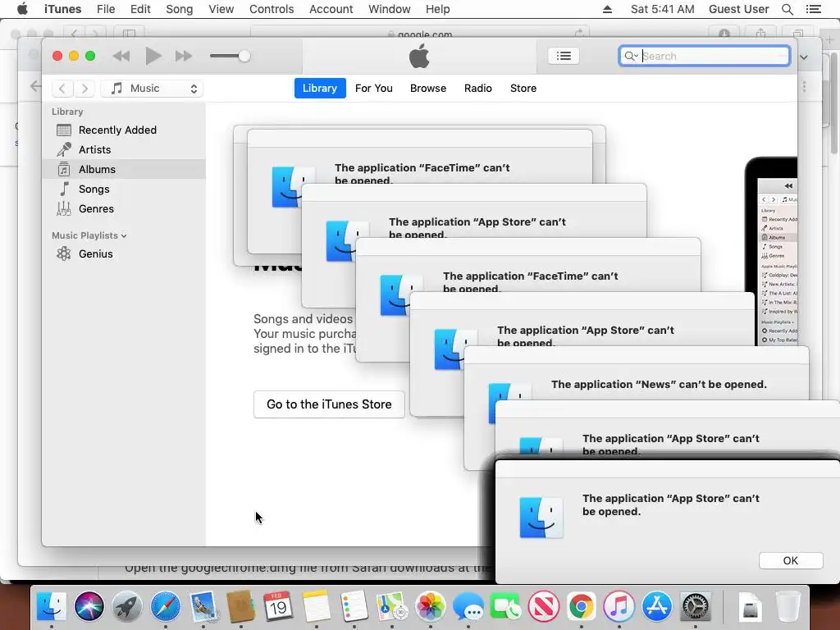Skip to next track in iTunes
This screenshot has width=840, height=630.
tap(184, 56)
